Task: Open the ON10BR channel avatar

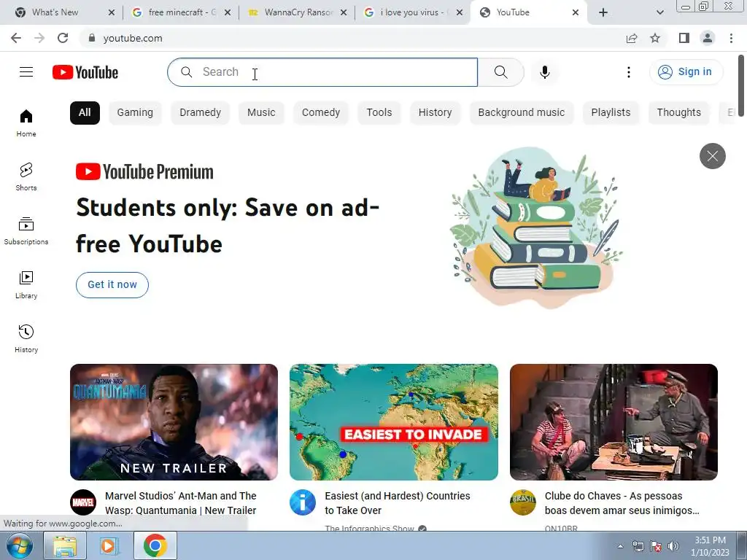Action: [522, 502]
